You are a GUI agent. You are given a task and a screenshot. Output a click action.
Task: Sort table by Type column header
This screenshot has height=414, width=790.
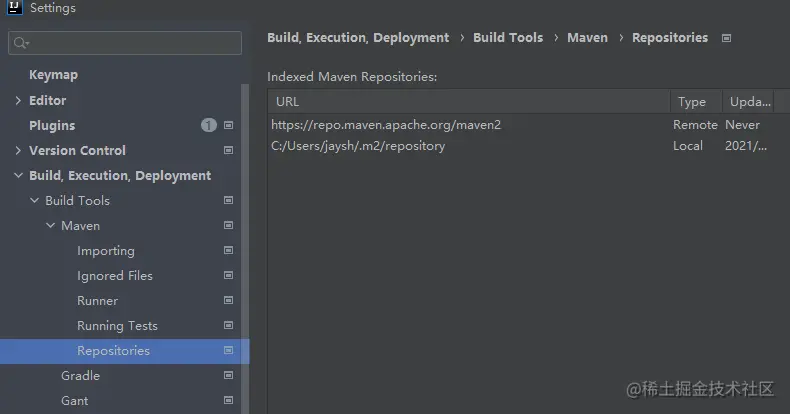[696, 102]
